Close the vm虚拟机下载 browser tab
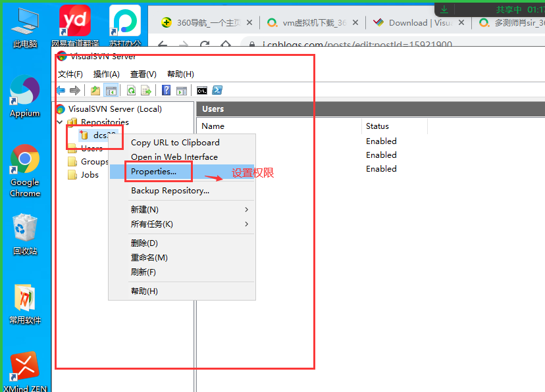Screen dimensions: 545x392 [x=355, y=22]
